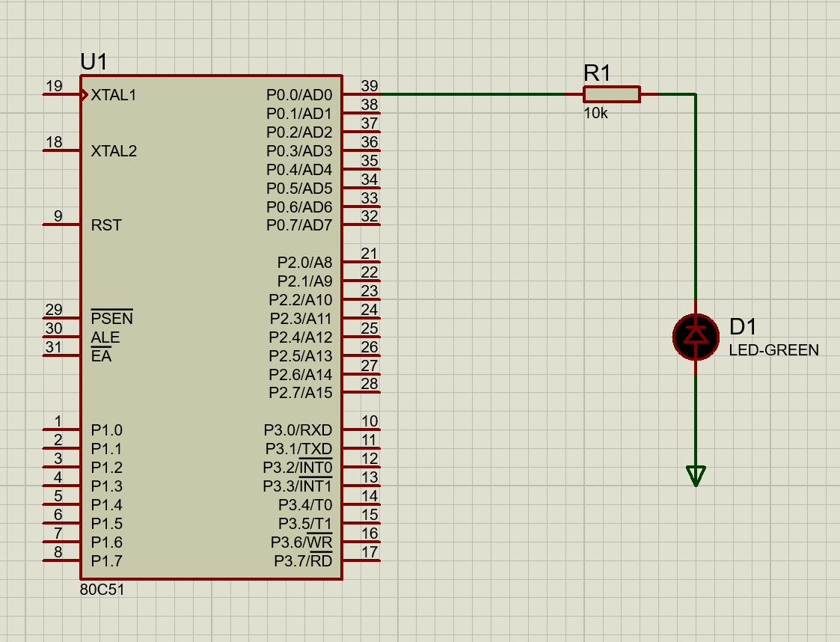
Task: Select the LED-GREEN diode D1 symbol
Action: point(696,337)
